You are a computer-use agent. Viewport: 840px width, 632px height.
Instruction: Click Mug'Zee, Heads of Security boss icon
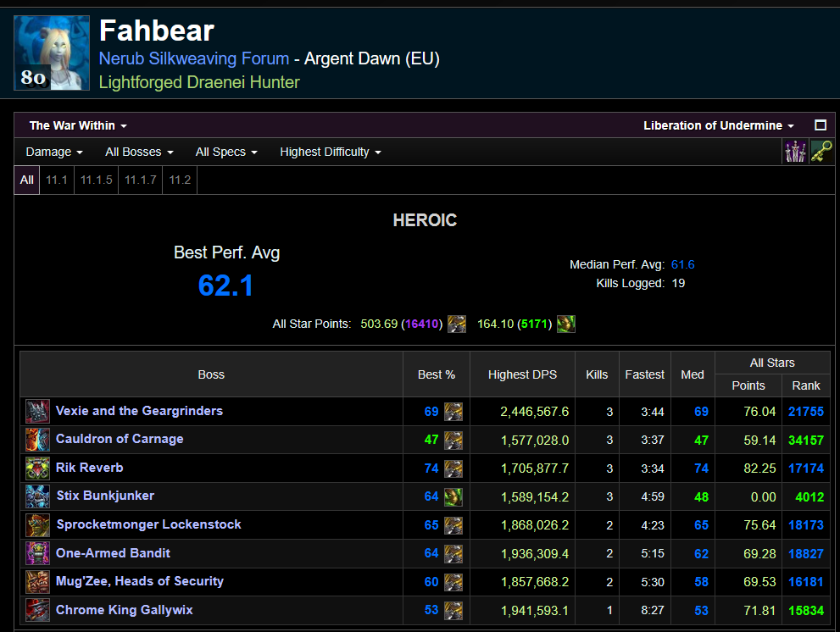click(37, 582)
